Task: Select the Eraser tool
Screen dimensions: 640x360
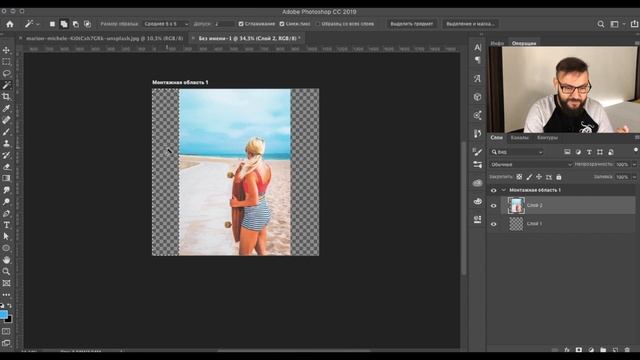Action: pyautogui.click(x=6, y=167)
